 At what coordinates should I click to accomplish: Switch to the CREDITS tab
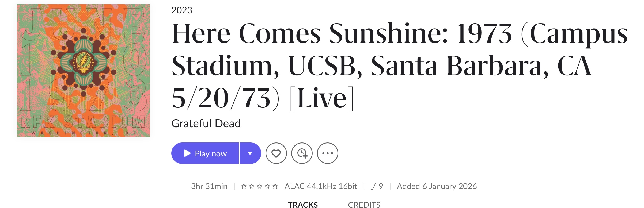click(364, 205)
